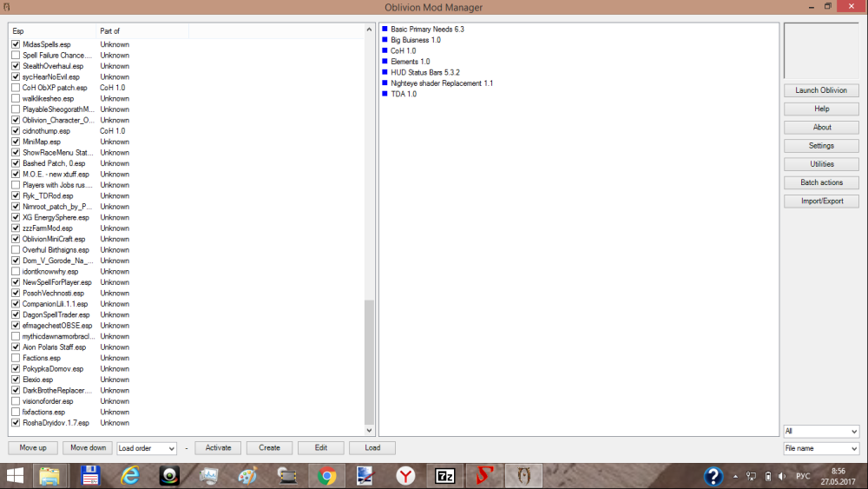Open Windows Start button
Viewport: 868px width, 489px height.
tap(15, 476)
